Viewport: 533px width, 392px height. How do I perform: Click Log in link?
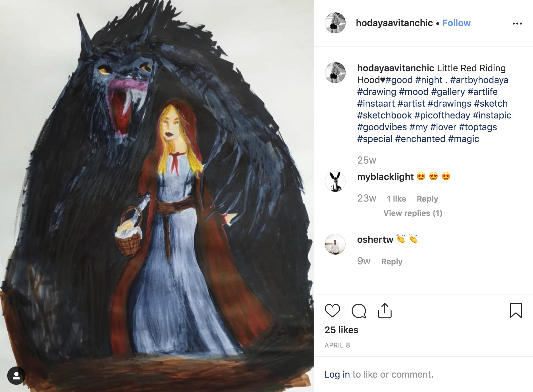coord(337,374)
